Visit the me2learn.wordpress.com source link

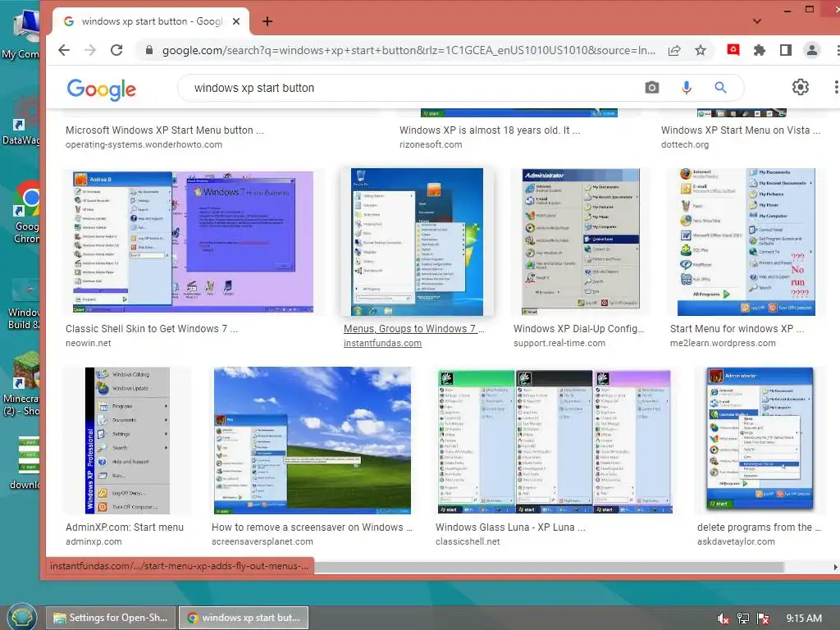[723, 343]
